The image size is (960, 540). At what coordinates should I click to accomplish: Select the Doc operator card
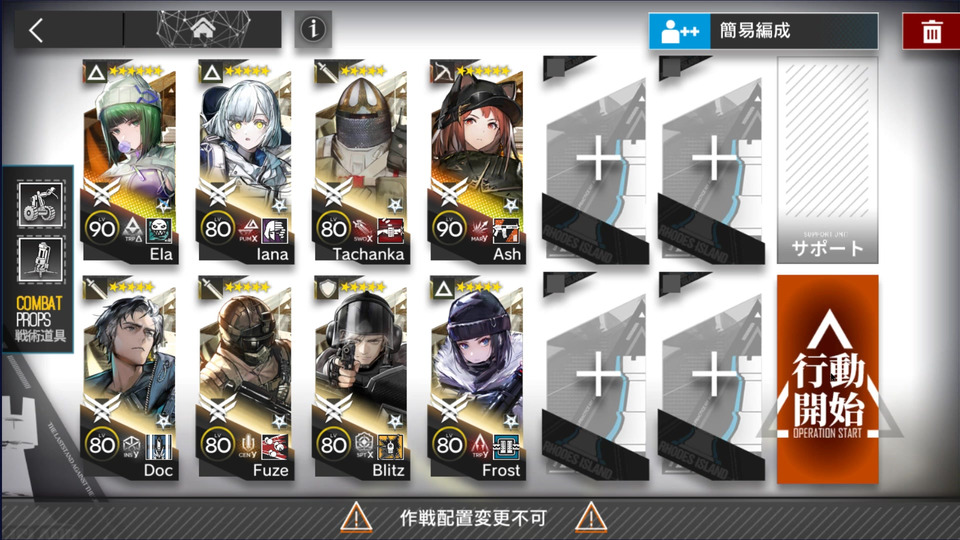pyautogui.click(x=130, y=378)
